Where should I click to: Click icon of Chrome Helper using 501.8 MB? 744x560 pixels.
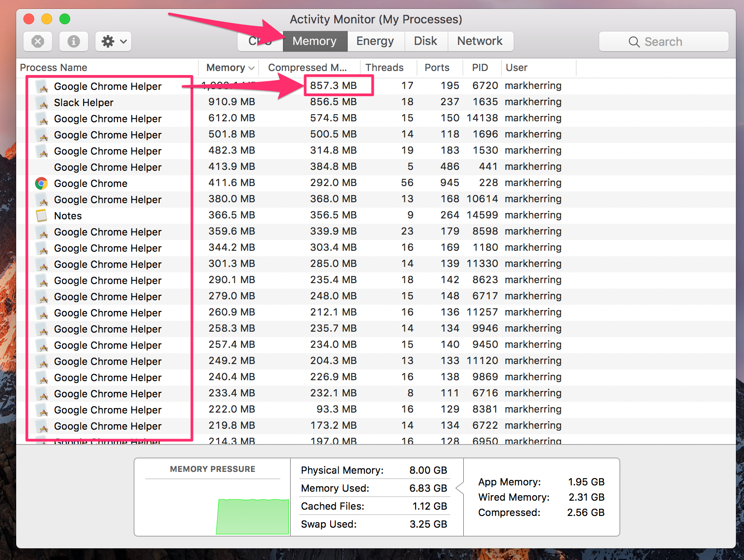click(42, 135)
